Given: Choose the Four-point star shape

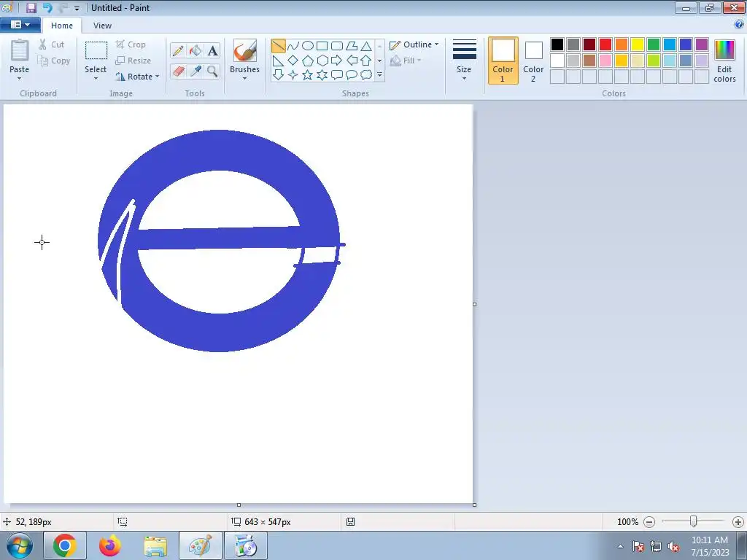Looking at the screenshot, I should tap(293, 75).
